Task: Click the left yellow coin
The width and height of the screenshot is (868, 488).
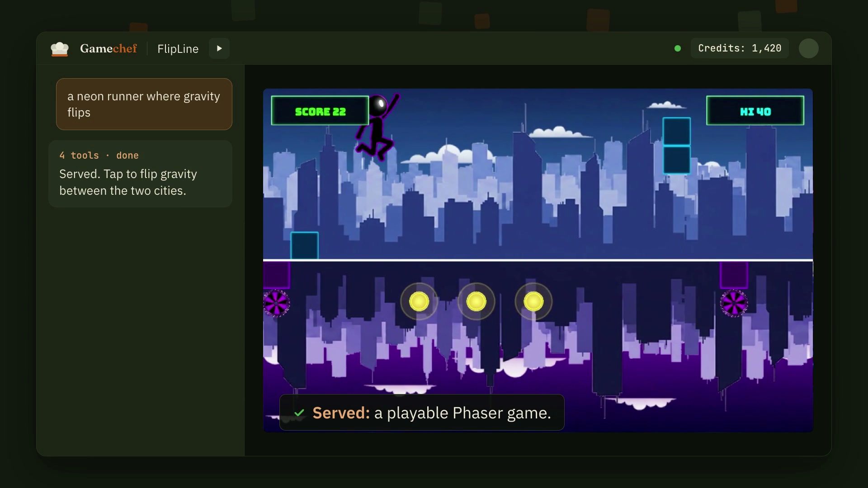Action: pyautogui.click(x=419, y=301)
